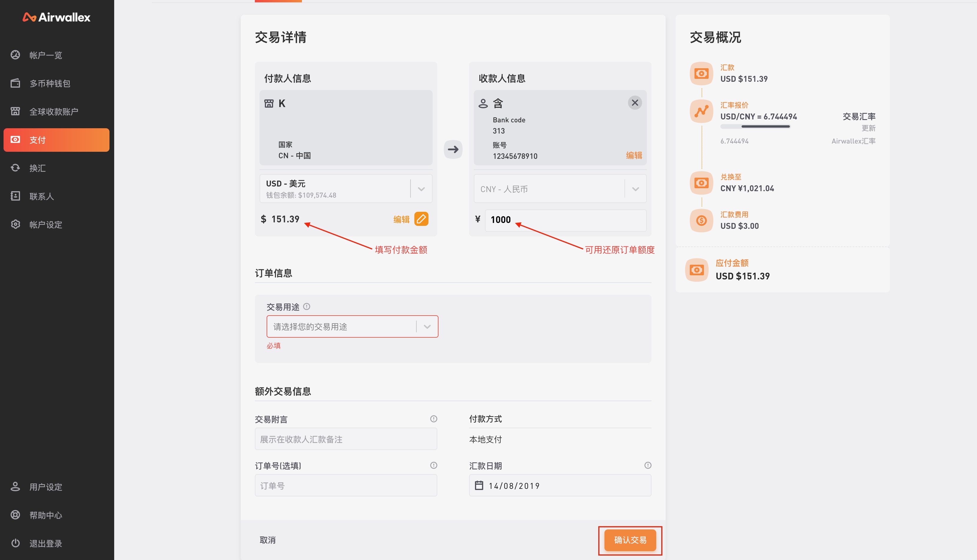Click the info icon next to 交易附言
The height and width of the screenshot is (560, 977).
point(433,419)
